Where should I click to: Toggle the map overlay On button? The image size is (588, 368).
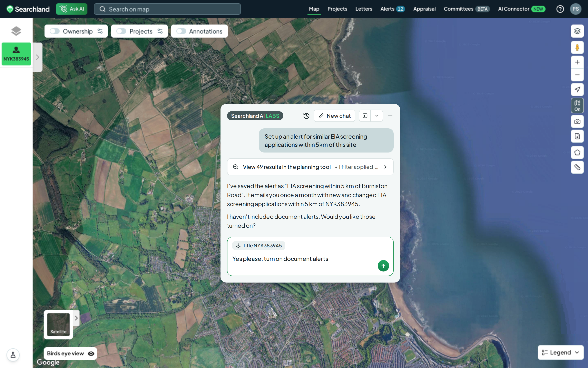click(577, 106)
